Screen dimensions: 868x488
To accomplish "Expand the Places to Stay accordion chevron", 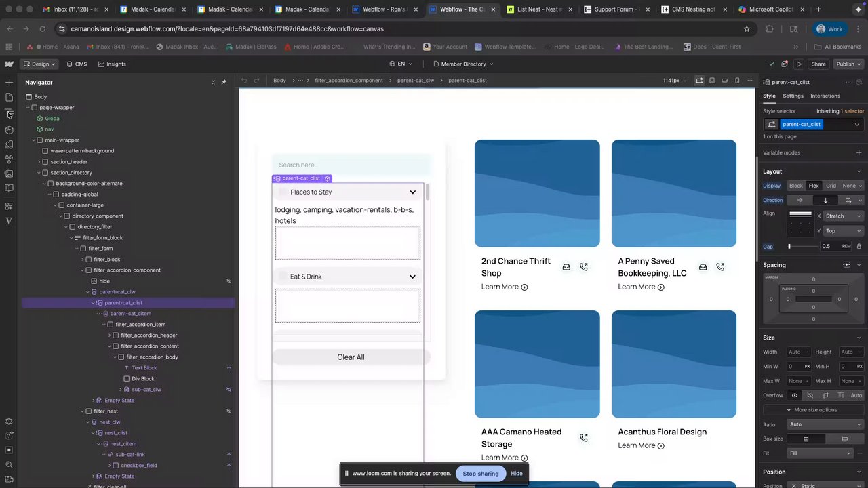I will 412,192.
